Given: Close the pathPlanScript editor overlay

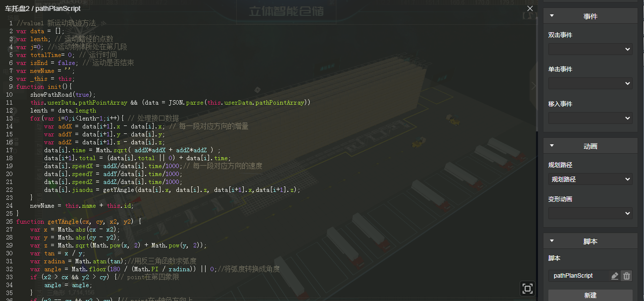Looking at the screenshot, I should coord(530,8).
